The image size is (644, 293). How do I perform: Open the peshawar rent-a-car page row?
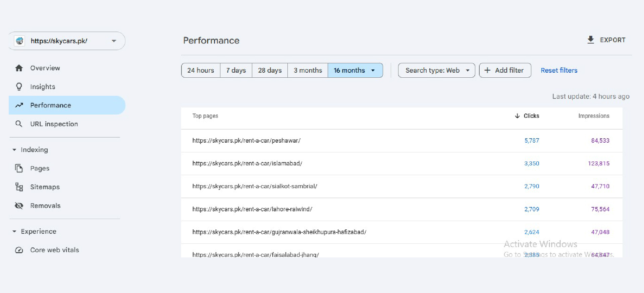(246, 141)
